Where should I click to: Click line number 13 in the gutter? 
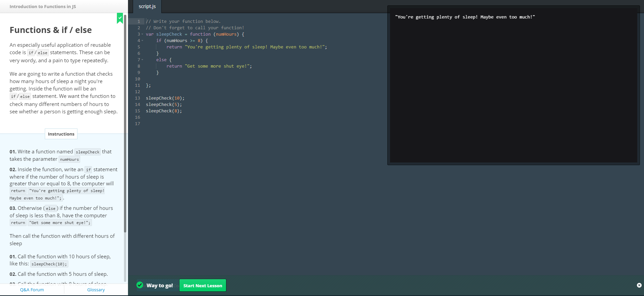pos(137,98)
